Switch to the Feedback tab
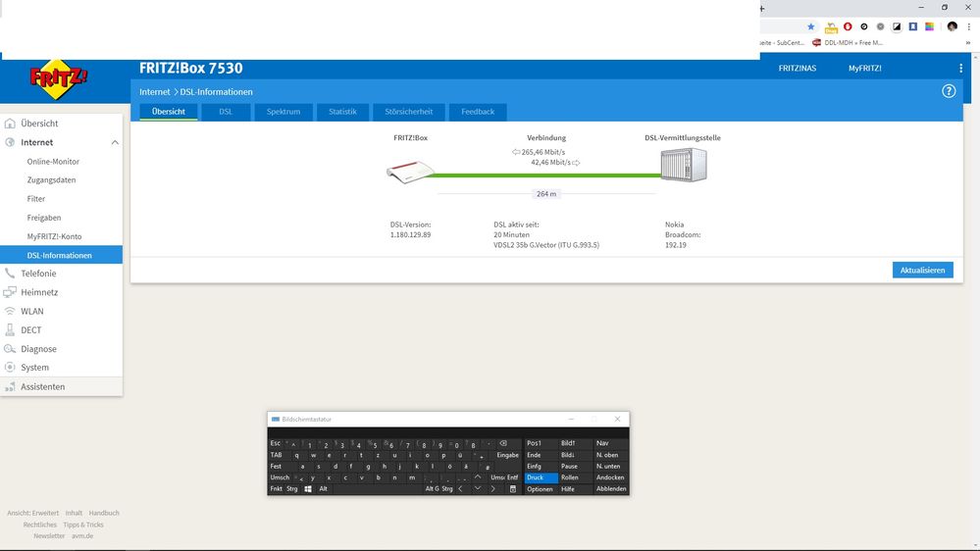Viewport: 980px width, 551px height. (478, 112)
